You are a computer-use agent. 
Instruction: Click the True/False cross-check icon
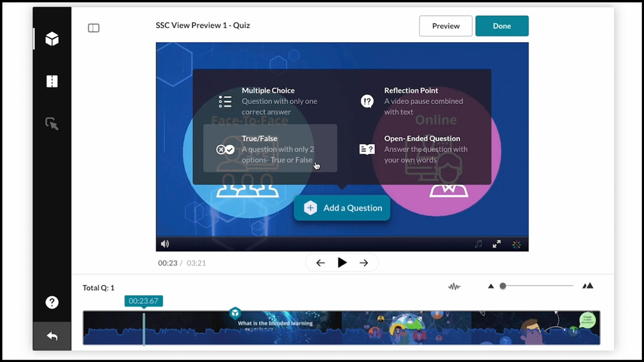pos(225,149)
